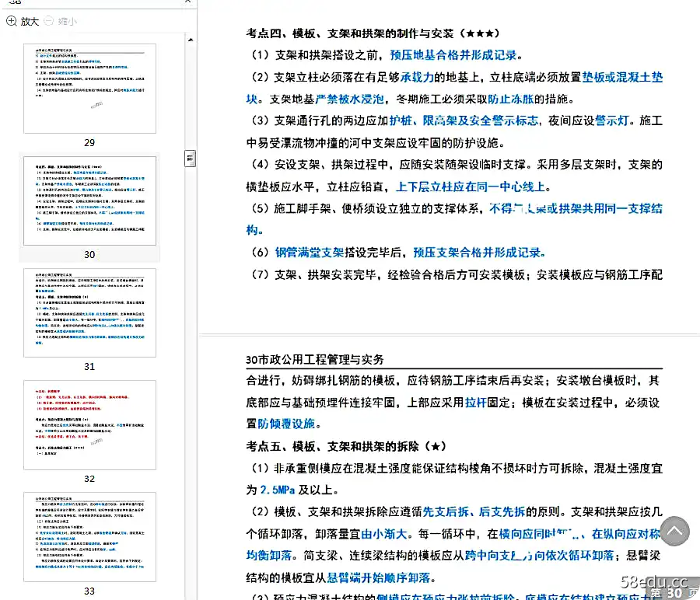Click blue text 防止冻胀
The width and height of the screenshot is (700, 600).
pos(511,99)
